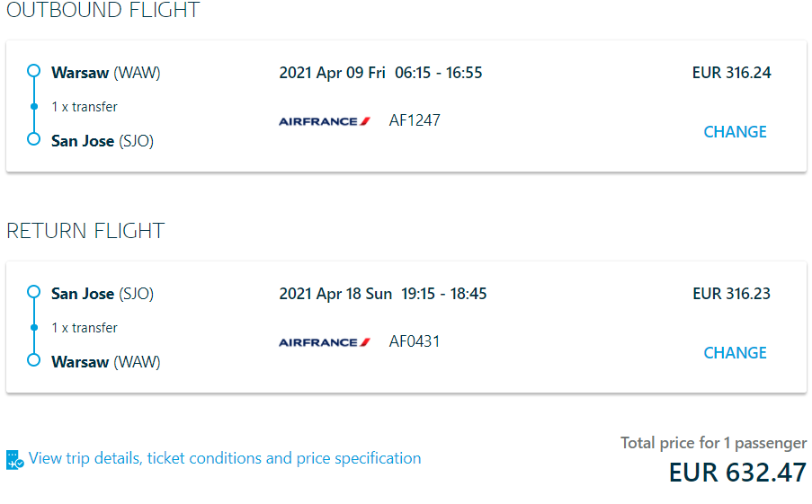The image size is (812, 504).
Task: Click the Air France logo for flight AF1247
Action: click(325, 121)
